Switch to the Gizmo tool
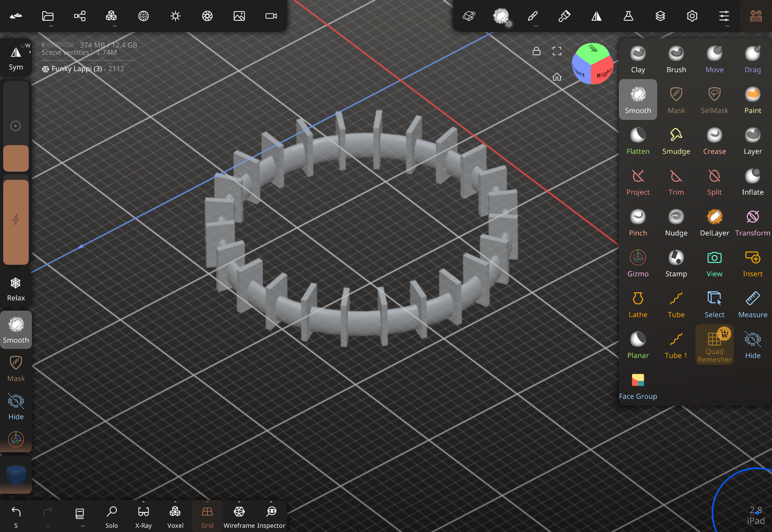 pyautogui.click(x=637, y=263)
